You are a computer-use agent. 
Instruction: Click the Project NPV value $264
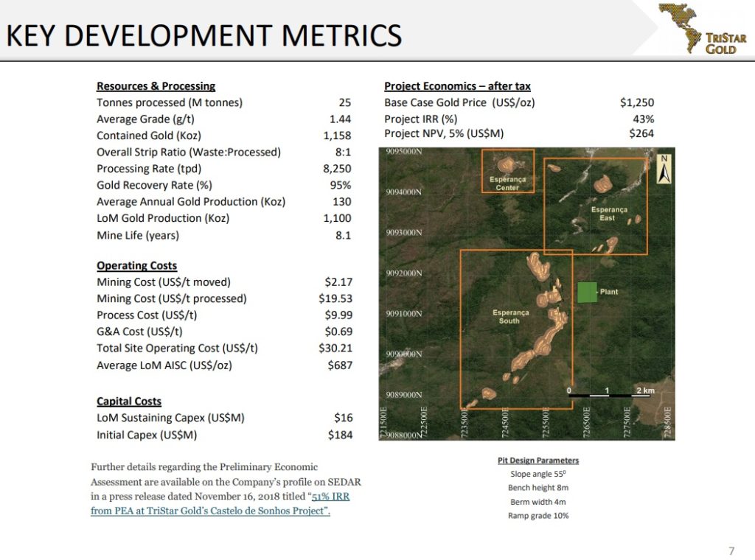[x=641, y=133]
